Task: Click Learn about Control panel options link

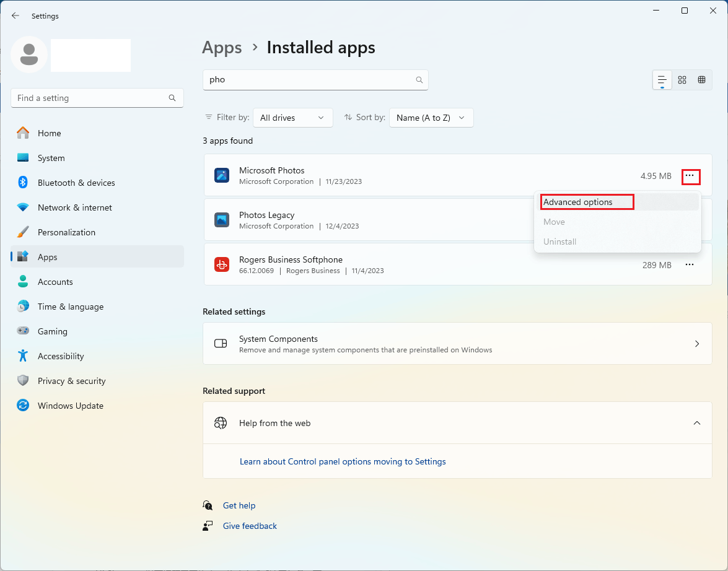Action: pos(343,461)
